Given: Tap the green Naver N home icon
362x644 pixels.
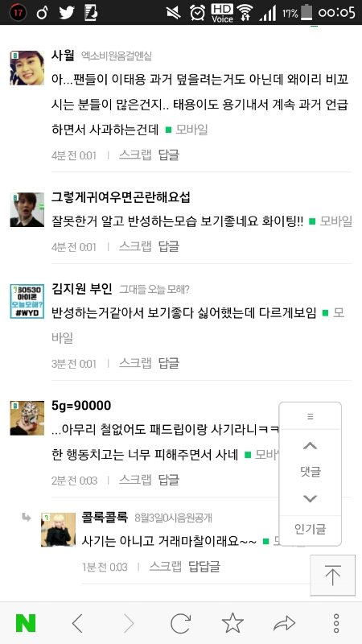Looking at the screenshot, I should coord(26,623).
